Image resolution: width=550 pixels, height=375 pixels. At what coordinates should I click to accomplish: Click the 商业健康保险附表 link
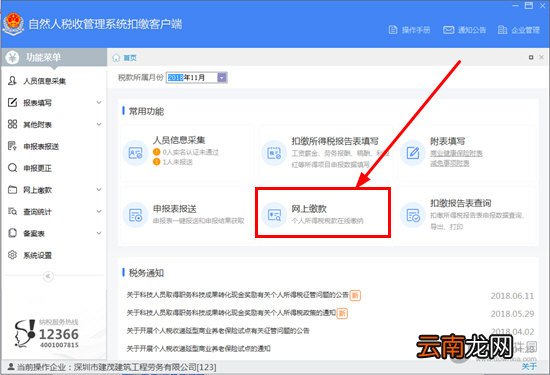pos(456,153)
